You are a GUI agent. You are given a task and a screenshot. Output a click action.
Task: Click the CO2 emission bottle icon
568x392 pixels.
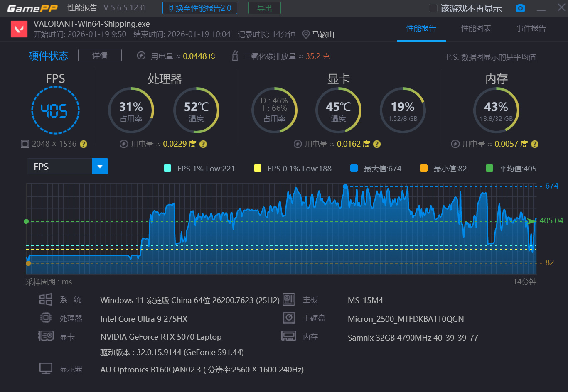(235, 56)
